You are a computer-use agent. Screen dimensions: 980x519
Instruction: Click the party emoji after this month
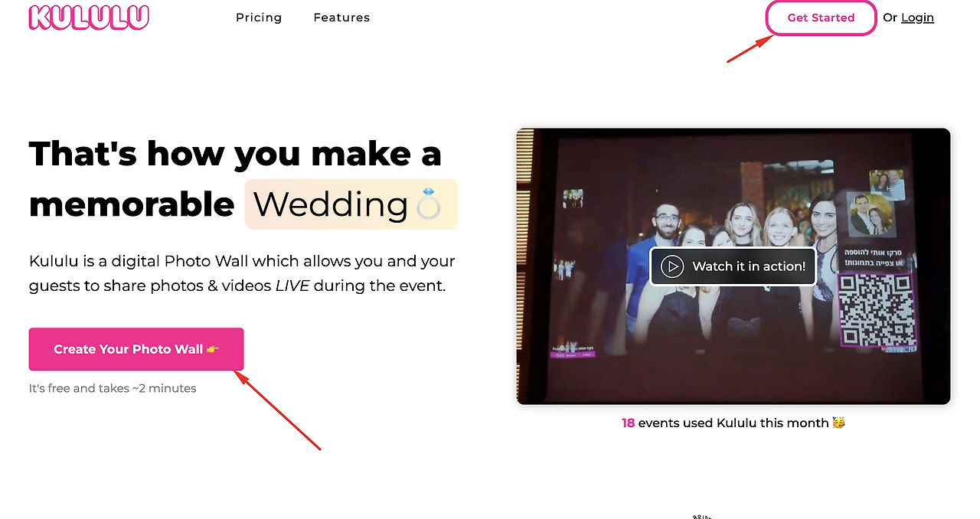[838, 423]
